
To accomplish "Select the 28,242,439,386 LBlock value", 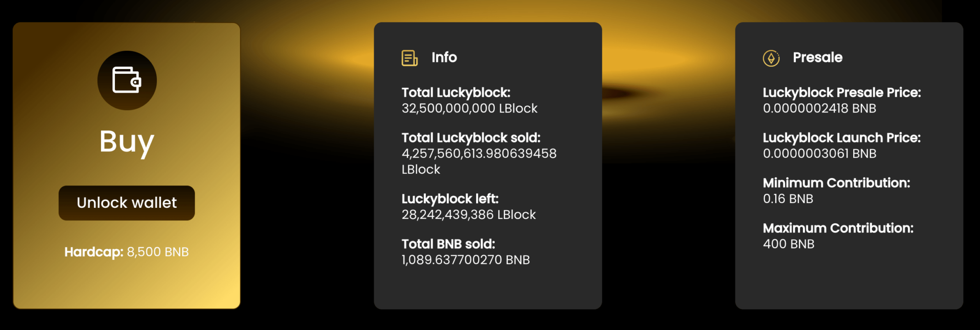I will 468,215.
